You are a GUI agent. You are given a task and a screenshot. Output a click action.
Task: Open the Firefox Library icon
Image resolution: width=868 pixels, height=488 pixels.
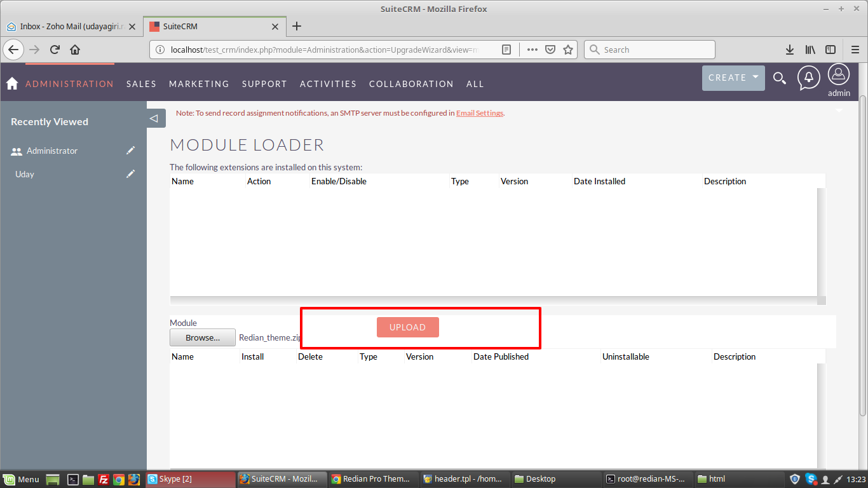810,50
